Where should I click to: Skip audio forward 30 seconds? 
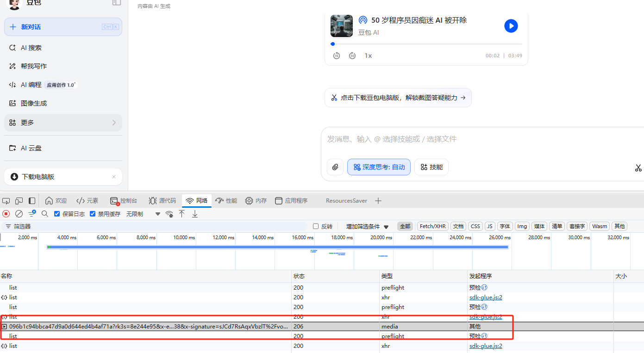352,56
